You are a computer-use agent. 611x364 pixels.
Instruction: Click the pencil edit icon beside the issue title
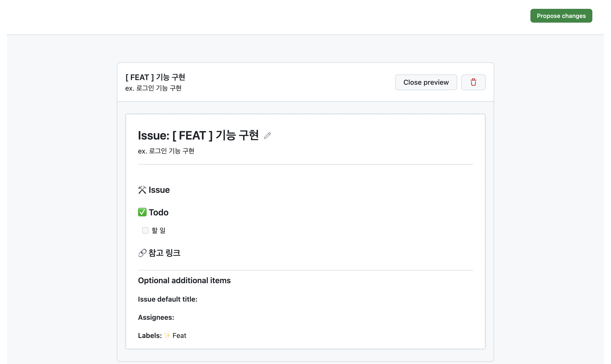click(267, 135)
